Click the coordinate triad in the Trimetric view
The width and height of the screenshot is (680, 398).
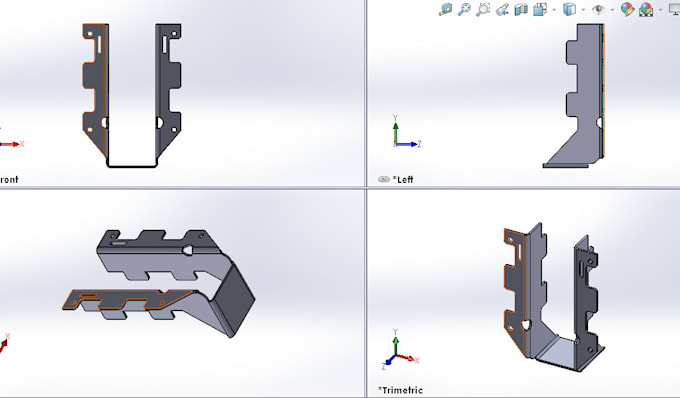(400, 349)
